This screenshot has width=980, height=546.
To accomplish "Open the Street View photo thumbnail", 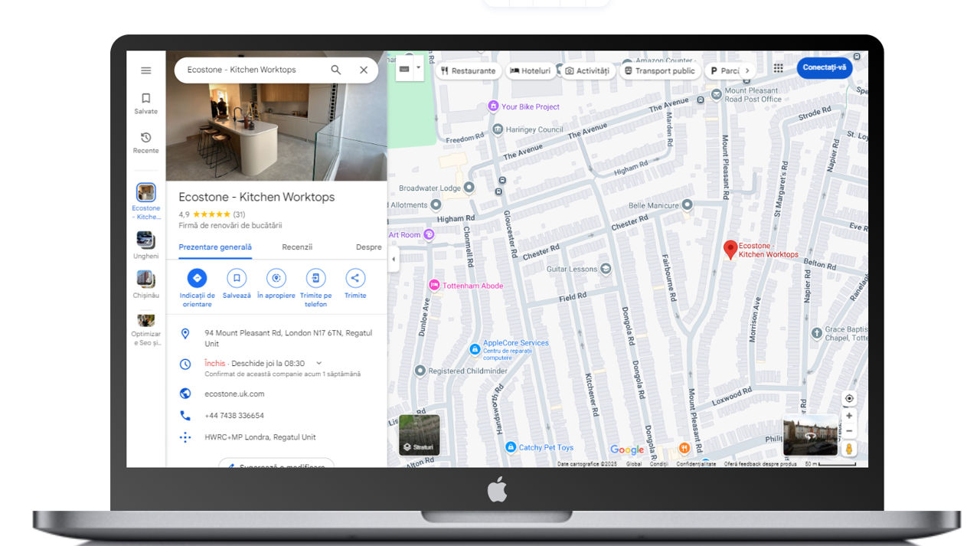I will pyautogui.click(x=811, y=435).
